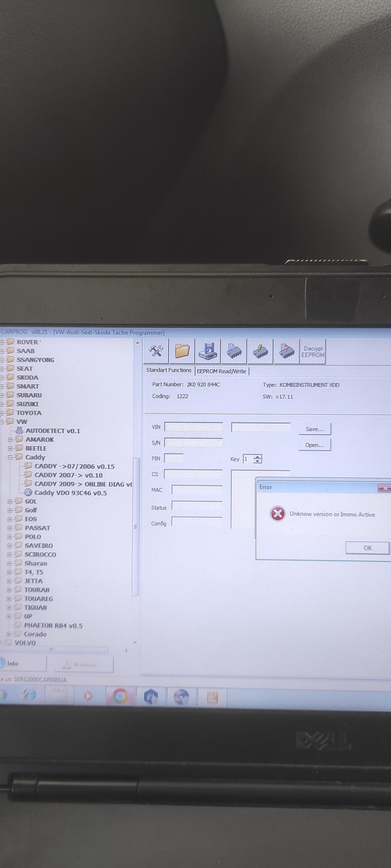The width and height of the screenshot is (391, 868).
Task: Select the SEAT folder in tree
Action: pyautogui.click(x=25, y=369)
